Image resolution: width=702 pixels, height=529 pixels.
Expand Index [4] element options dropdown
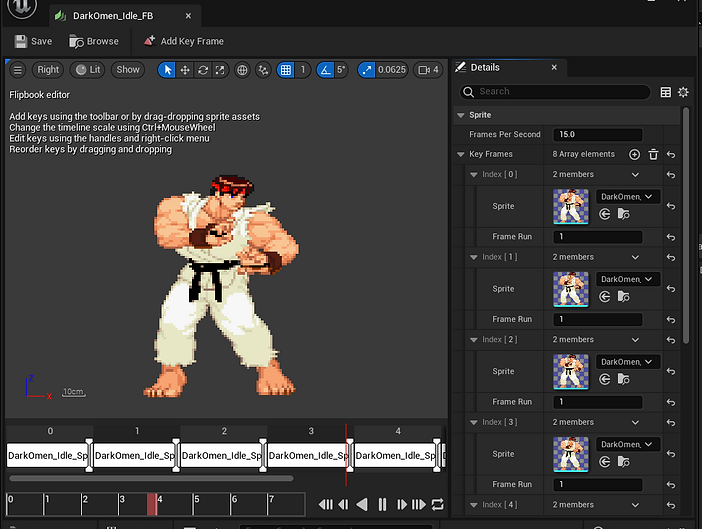click(x=635, y=505)
